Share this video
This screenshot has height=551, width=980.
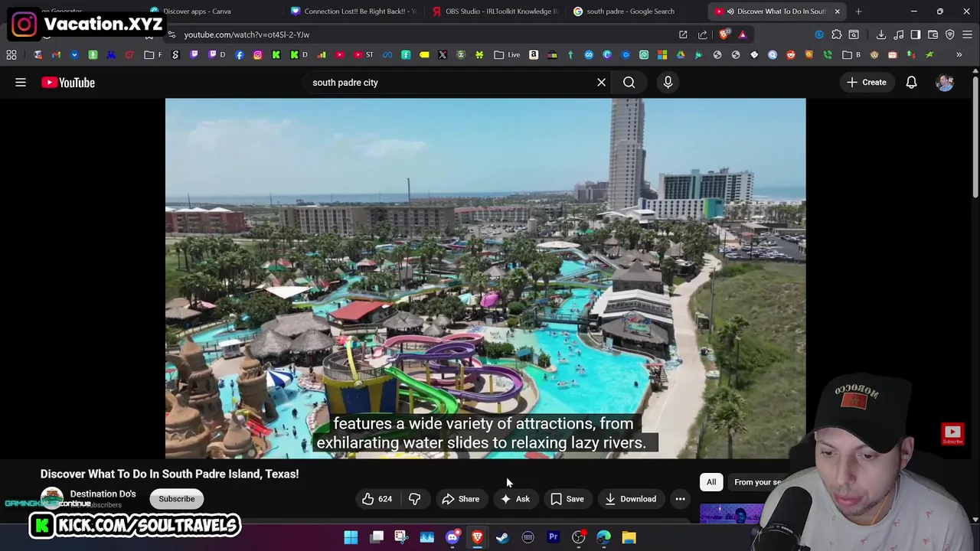(460, 499)
